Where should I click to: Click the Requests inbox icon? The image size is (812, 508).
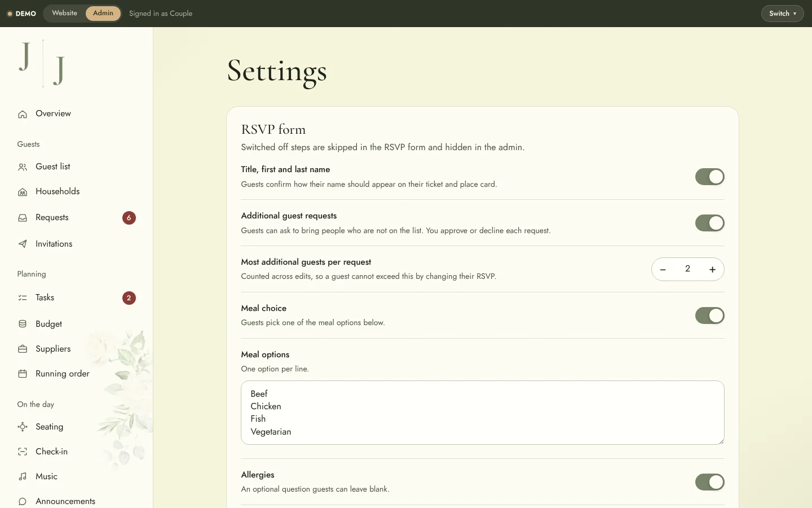point(23,218)
